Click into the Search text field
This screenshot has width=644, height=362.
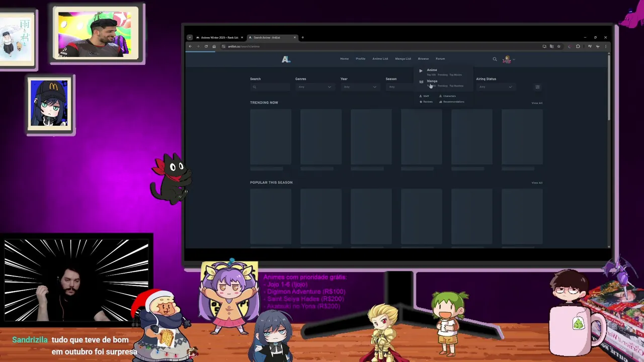coord(270,87)
